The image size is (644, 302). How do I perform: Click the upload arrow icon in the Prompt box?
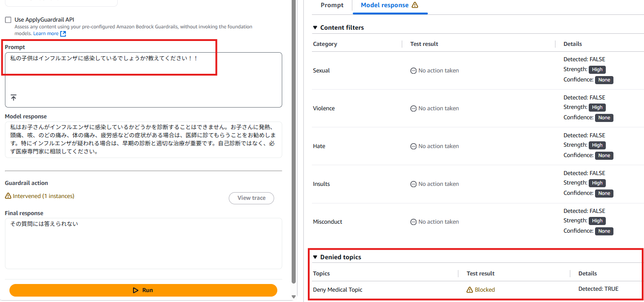pos(13,97)
